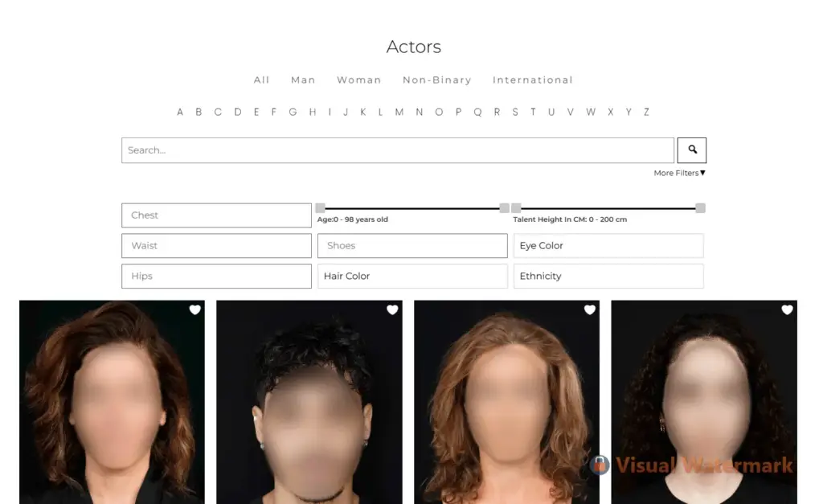Open the first actor photo with auburn hair
Screen dimensions: 823x504
coord(112,402)
